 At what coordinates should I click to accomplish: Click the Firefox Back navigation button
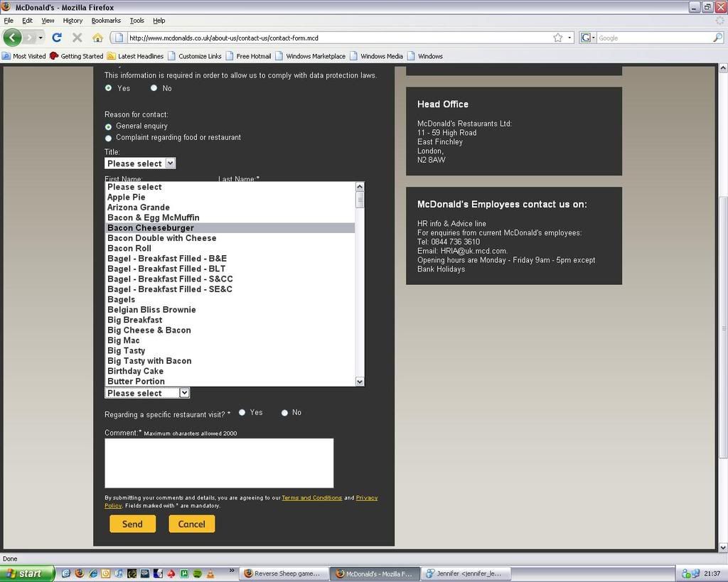[x=12, y=38]
